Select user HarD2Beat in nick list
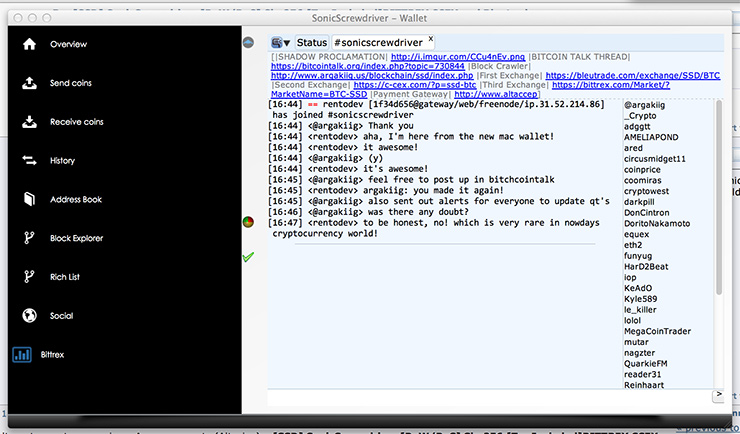The width and height of the screenshot is (740, 434). tap(646, 267)
